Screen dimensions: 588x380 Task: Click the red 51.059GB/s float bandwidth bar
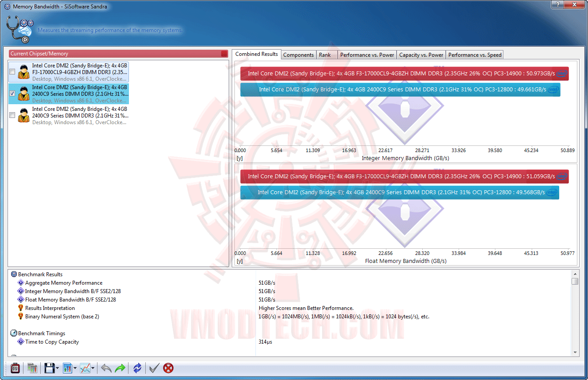pos(405,176)
